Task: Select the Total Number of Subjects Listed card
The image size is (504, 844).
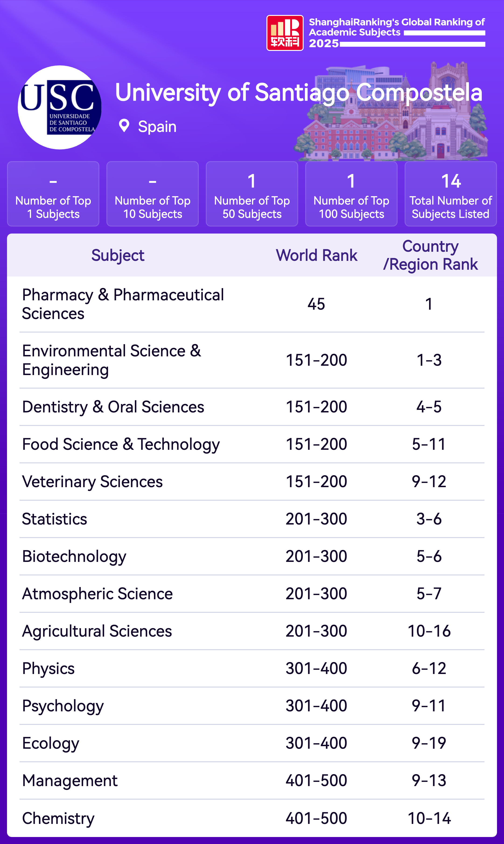Action: 450,194
